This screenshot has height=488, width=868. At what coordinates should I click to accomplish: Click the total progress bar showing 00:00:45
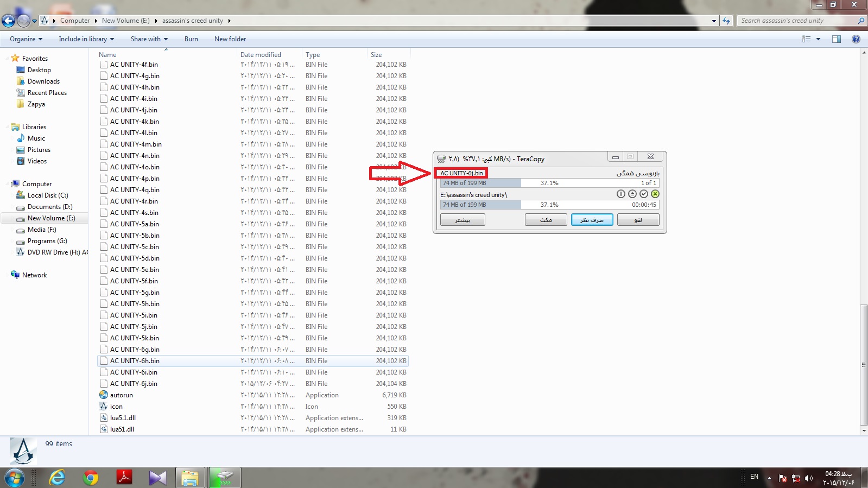point(549,205)
